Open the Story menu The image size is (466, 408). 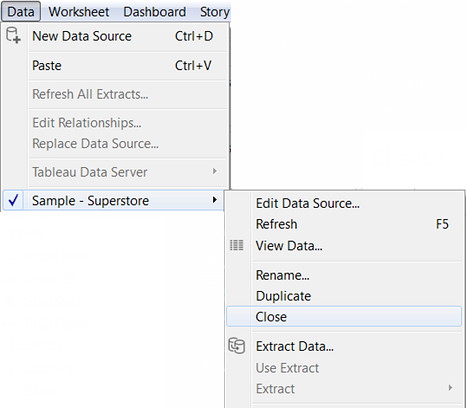215,12
